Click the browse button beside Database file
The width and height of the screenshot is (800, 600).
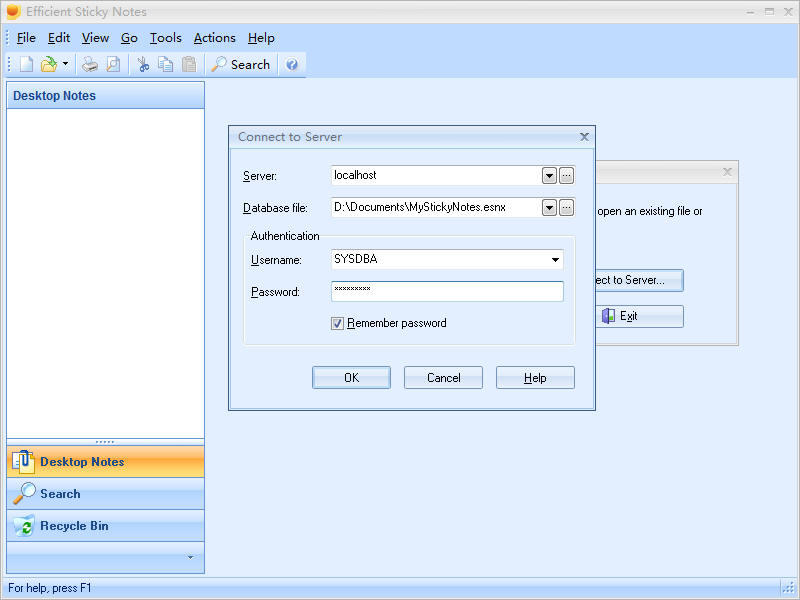(566, 208)
